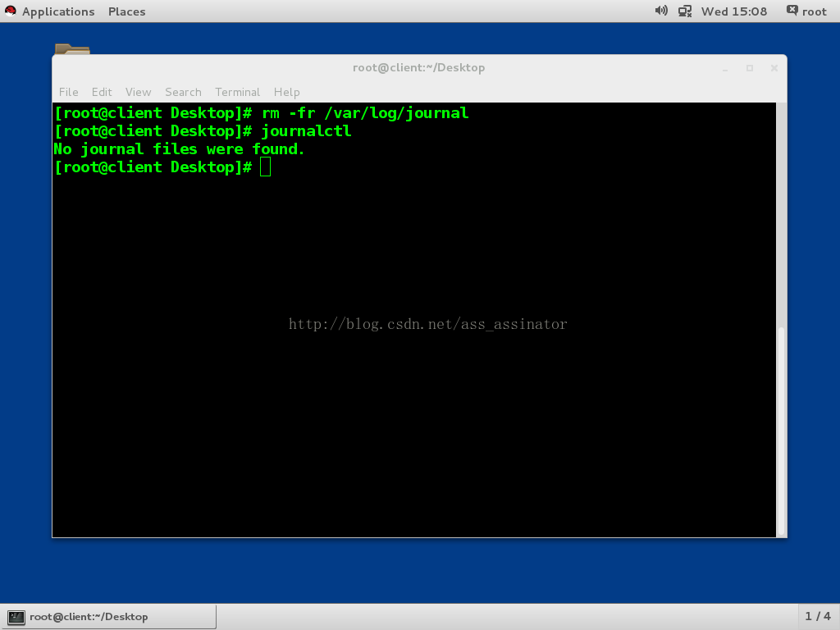Open the 1 / 4 workspace switcher
This screenshot has height=630, width=840.
click(x=818, y=617)
